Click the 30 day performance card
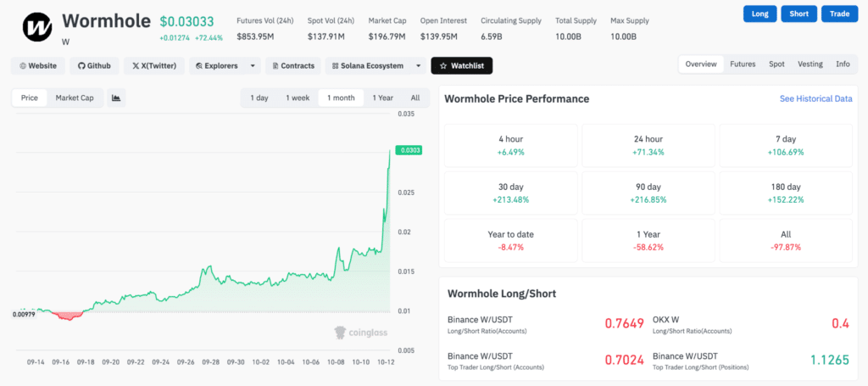 click(x=510, y=193)
